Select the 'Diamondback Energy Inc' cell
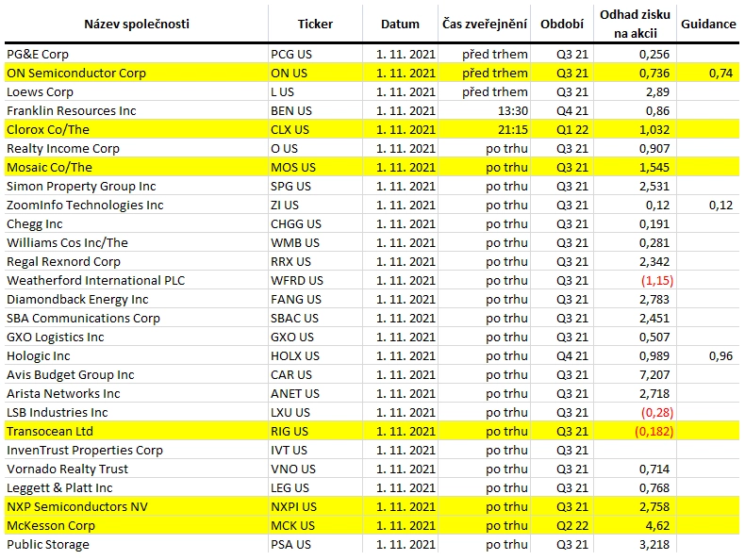Viewport: 745px width, 560px height. click(x=137, y=299)
